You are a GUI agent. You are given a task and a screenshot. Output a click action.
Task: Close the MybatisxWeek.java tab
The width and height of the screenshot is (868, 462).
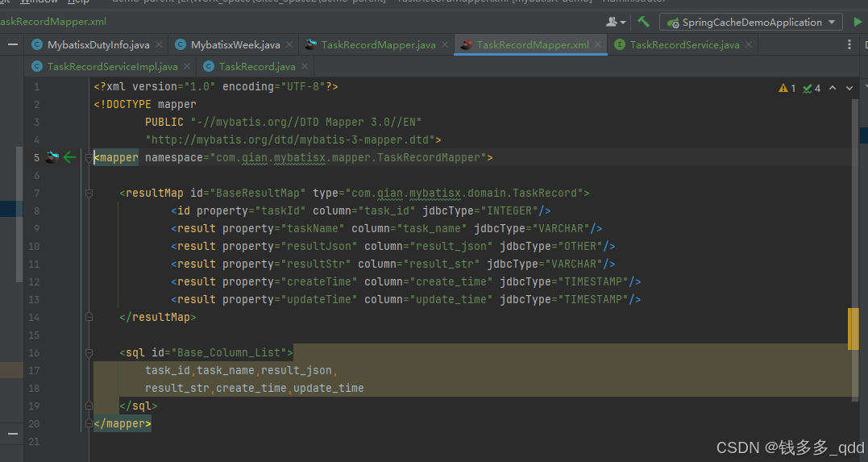click(x=289, y=45)
